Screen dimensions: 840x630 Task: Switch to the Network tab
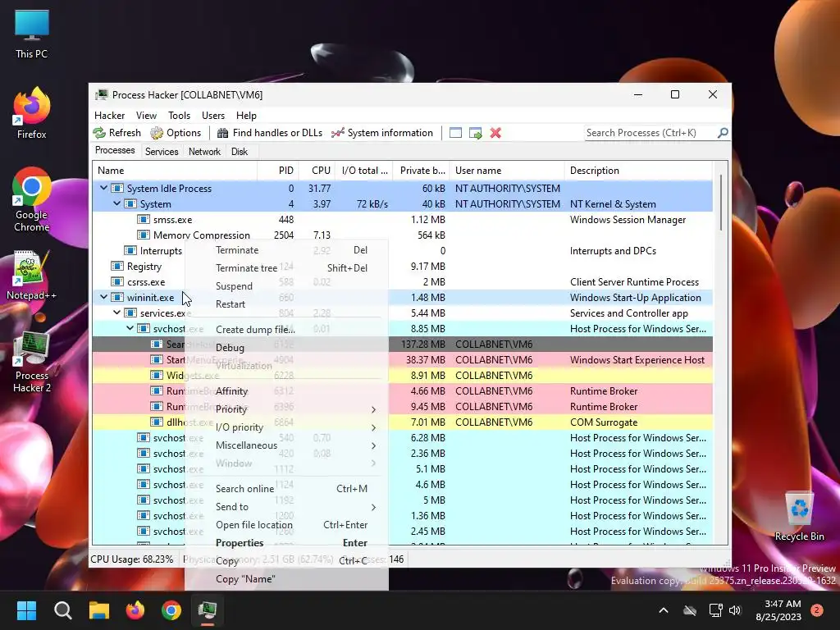[x=204, y=152]
